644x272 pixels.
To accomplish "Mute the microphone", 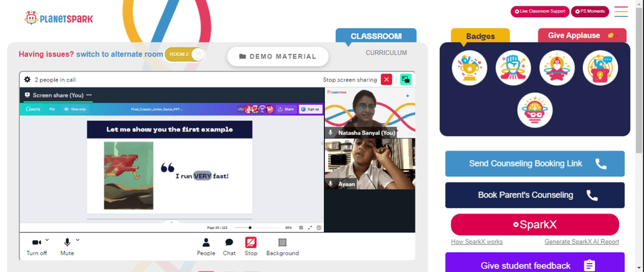I will pos(67,246).
